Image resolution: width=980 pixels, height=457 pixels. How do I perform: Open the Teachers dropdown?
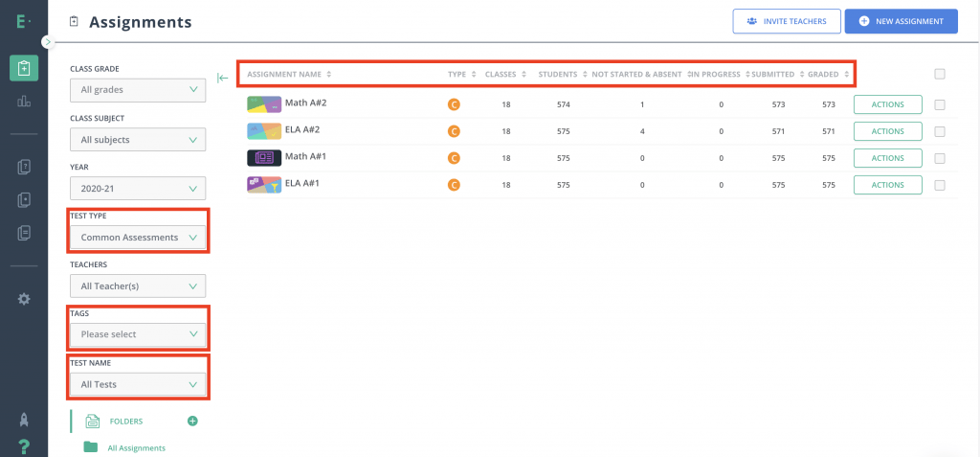point(138,286)
